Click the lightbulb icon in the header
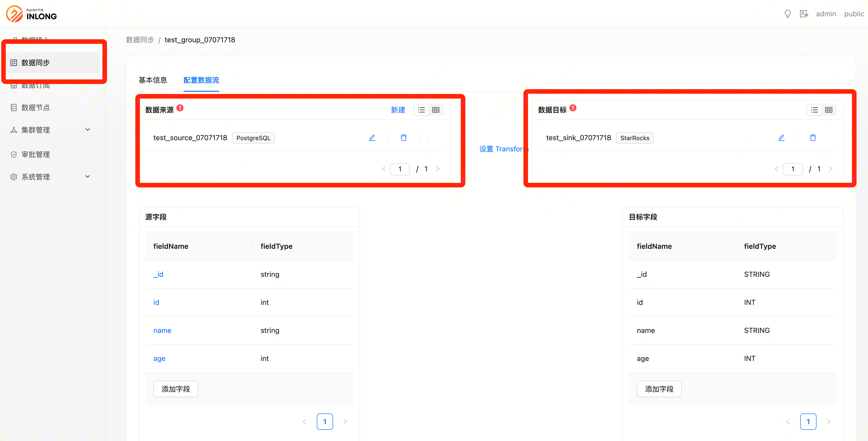Viewport: 868px width, 441px height. point(787,14)
